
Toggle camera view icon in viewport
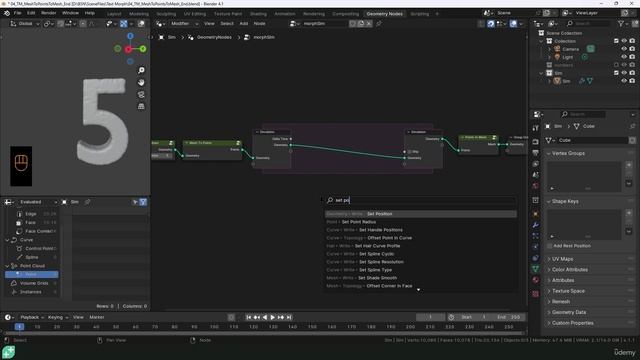coord(141,94)
